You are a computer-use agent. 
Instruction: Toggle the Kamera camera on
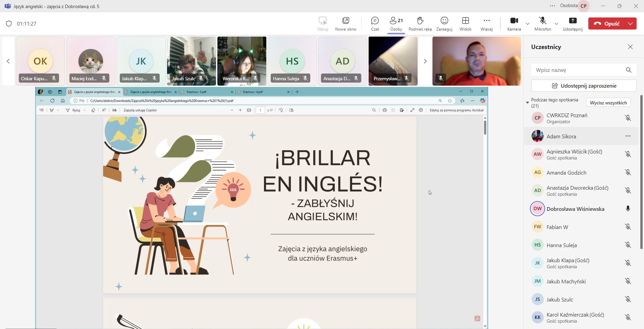(514, 24)
